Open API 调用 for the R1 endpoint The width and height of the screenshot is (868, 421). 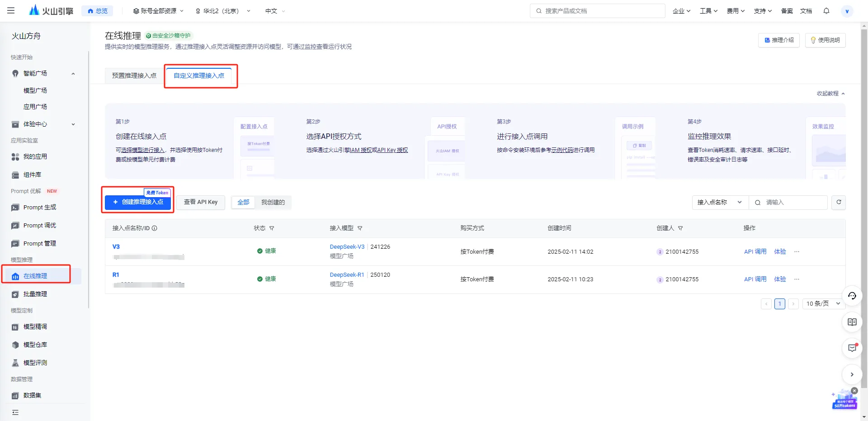(x=755, y=279)
